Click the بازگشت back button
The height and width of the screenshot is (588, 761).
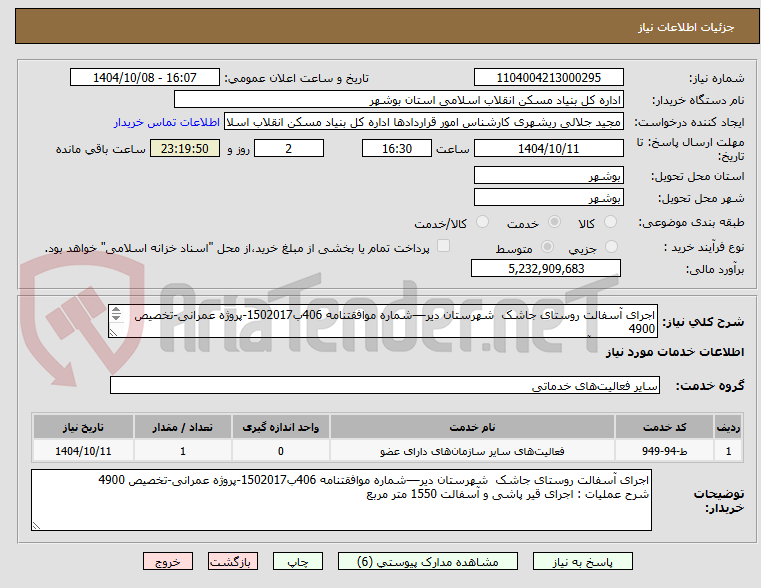click(232, 561)
